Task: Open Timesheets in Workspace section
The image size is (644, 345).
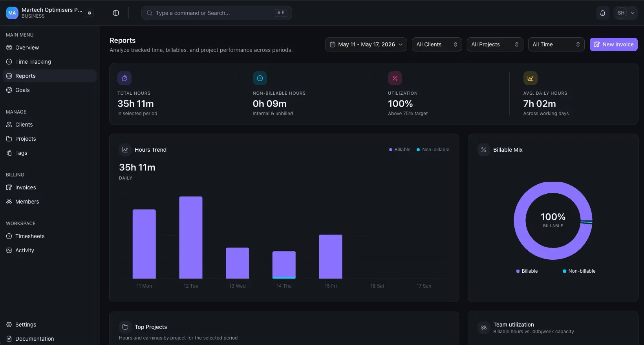Action: click(49, 236)
